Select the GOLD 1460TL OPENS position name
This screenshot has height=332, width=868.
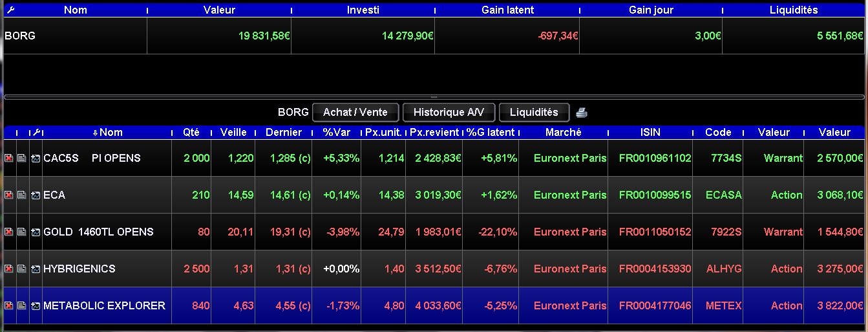[98, 232]
